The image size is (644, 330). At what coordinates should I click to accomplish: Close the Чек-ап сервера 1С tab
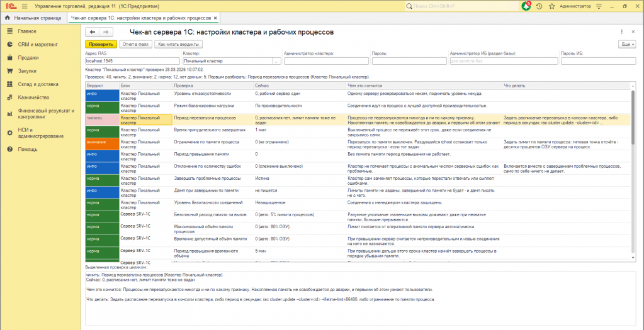tap(215, 18)
